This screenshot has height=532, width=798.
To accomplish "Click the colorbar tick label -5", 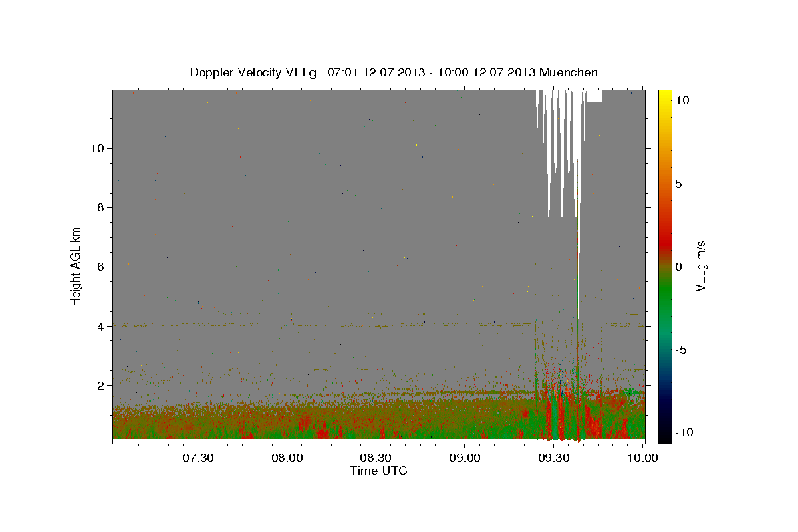I will (682, 350).
